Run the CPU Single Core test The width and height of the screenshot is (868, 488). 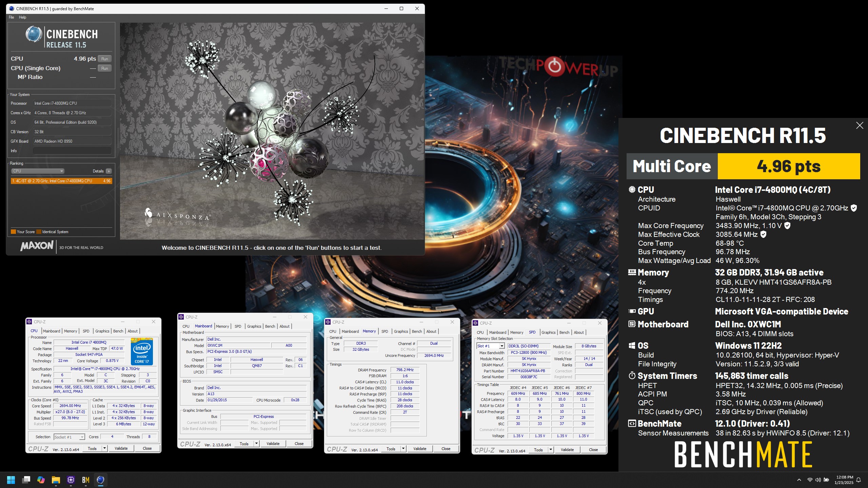[x=105, y=68]
